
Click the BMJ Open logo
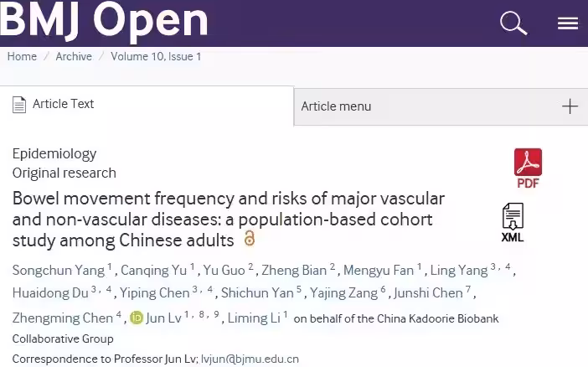[105, 20]
